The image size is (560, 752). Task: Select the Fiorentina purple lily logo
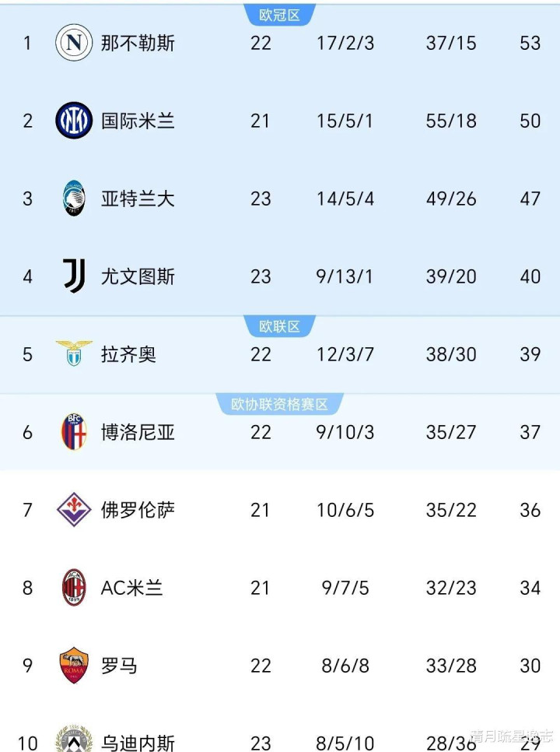tap(74, 509)
